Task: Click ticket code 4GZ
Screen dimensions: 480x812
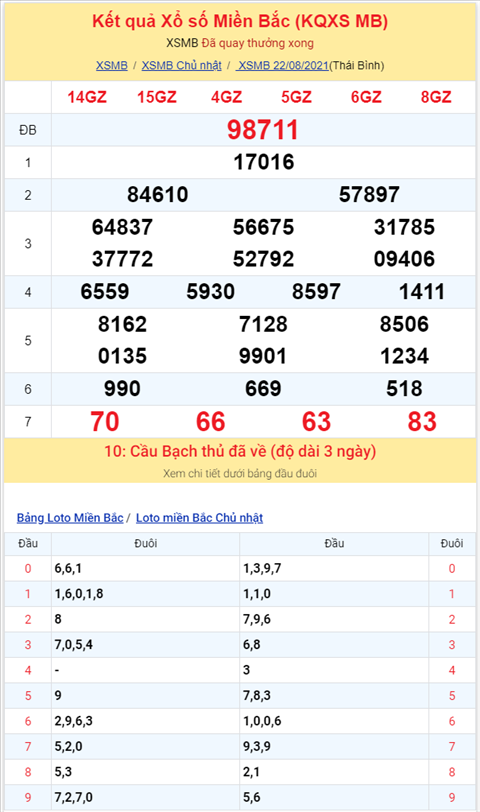Action: point(226,97)
